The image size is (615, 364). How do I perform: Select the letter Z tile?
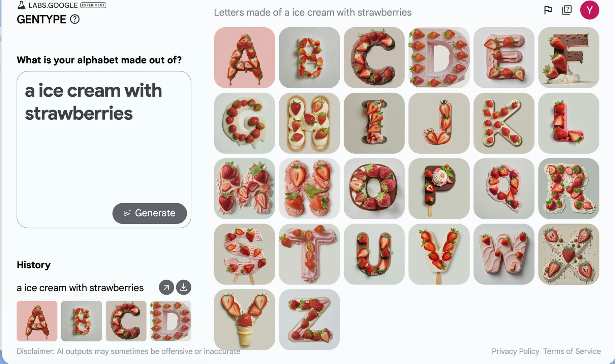pyautogui.click(x=309, y=320)
